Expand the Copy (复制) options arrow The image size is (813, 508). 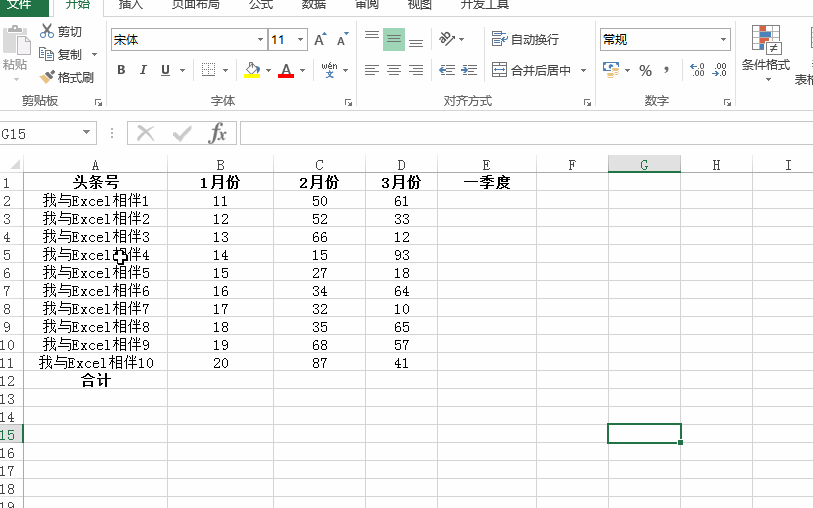click(x=94, y=54)
